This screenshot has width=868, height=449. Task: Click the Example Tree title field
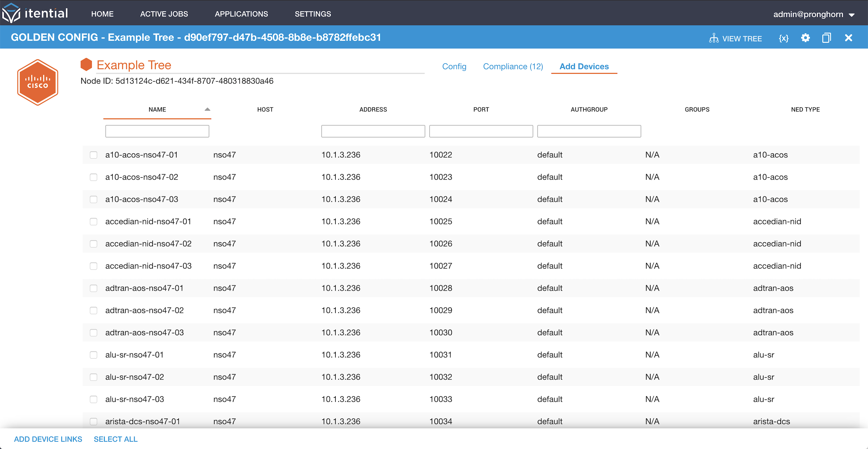(x=260, y=65)
